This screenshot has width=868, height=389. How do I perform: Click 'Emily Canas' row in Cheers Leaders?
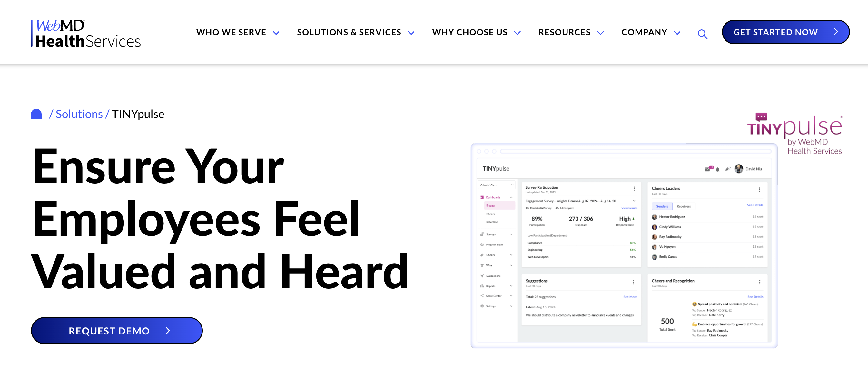tap(707, 257)
